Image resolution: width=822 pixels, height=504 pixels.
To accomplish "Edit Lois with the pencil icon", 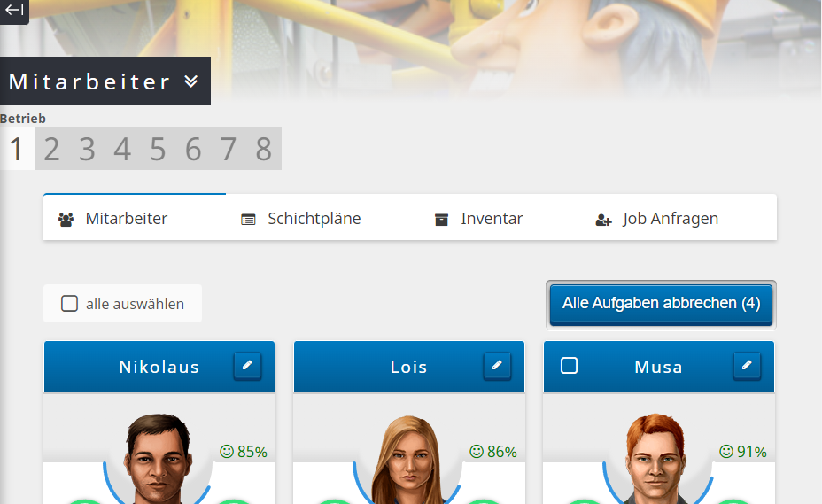I will (x=497, y=366).
